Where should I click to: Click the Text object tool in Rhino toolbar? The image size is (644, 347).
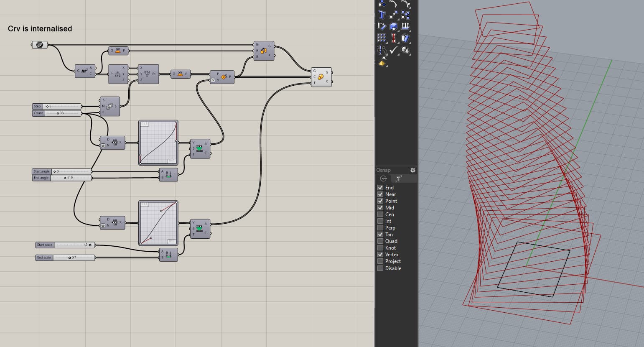tap(382, 15)
